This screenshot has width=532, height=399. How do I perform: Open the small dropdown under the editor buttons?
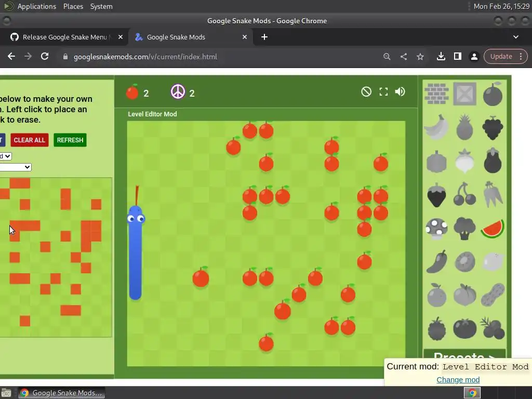(5, 156)
